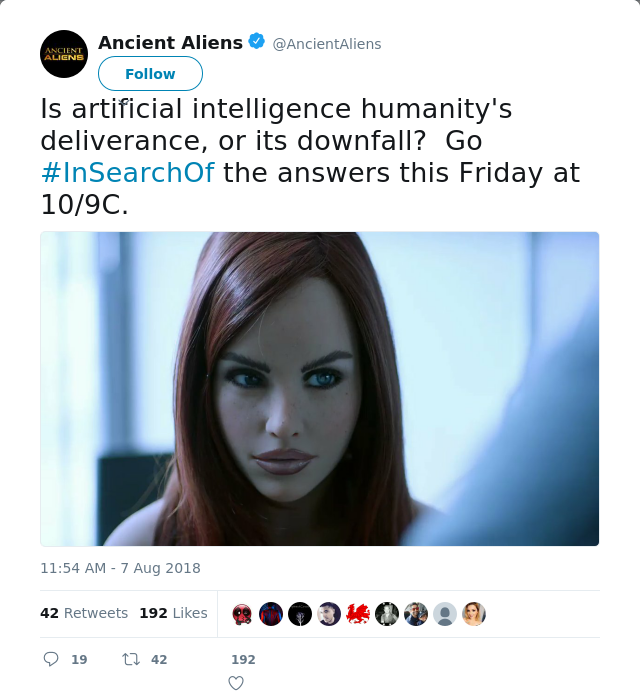Click the Ancient Aliens profile avatar
Image resolution: width=640 pixels, height=699 pixels.
click(64, 54)
